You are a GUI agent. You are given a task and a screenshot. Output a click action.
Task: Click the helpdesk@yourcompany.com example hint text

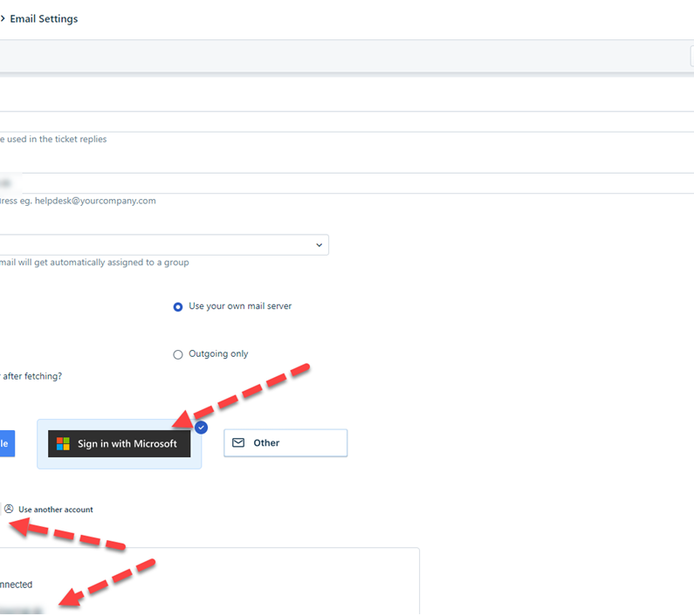click(x=78, y=201)
